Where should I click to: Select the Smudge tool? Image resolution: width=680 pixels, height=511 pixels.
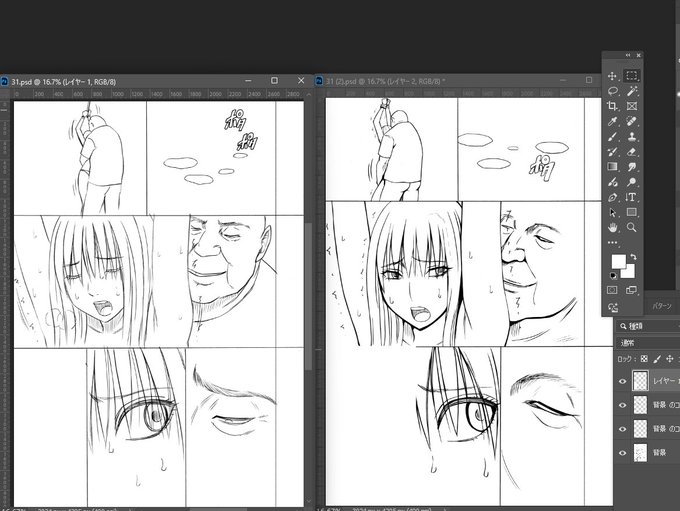pos(632,167)
